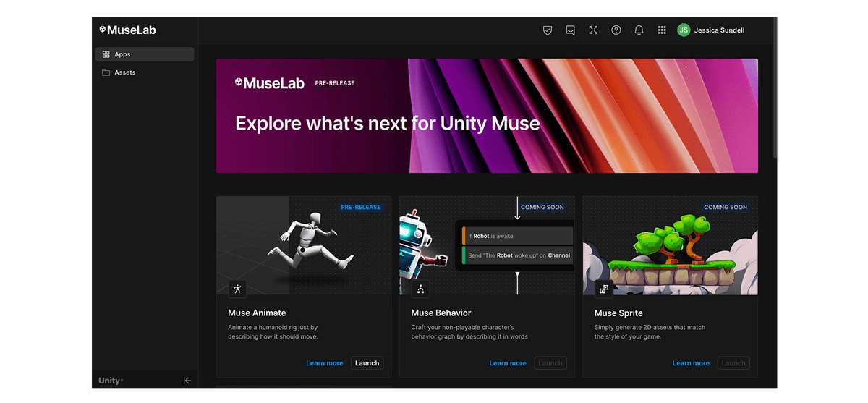Viewport: 868px width, 403px height.
Task: Open notifications bell icon
Action: pyautogui.click(x=639, y=30)
